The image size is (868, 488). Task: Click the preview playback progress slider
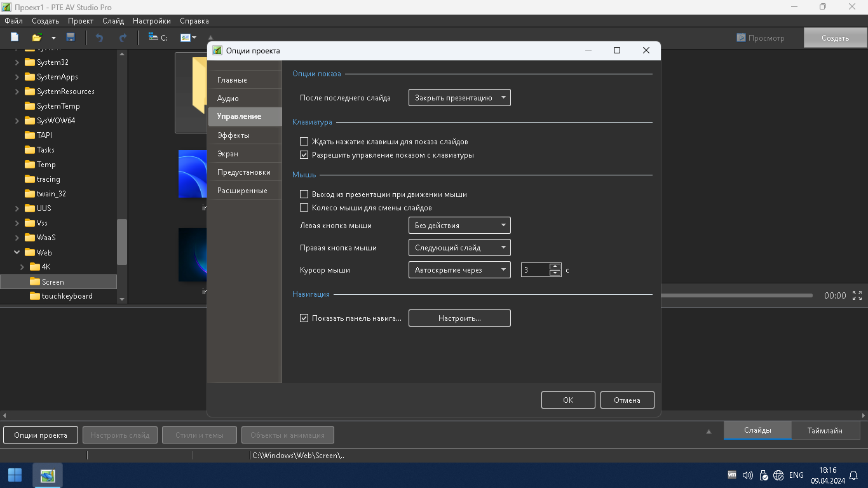pos(737,295)
